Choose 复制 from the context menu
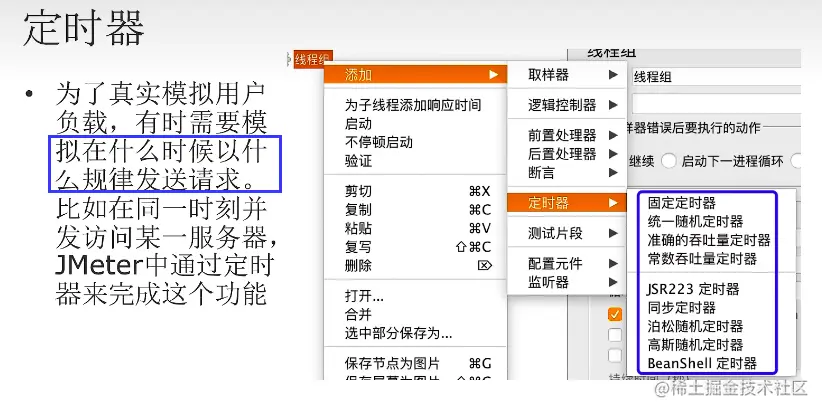This screenshot has width=822, height=412. 416,210
